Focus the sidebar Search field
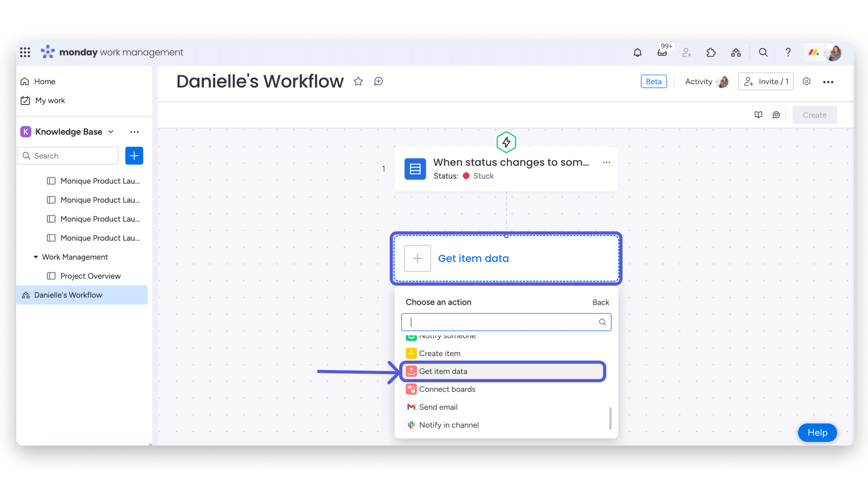 tap(68, 156)
